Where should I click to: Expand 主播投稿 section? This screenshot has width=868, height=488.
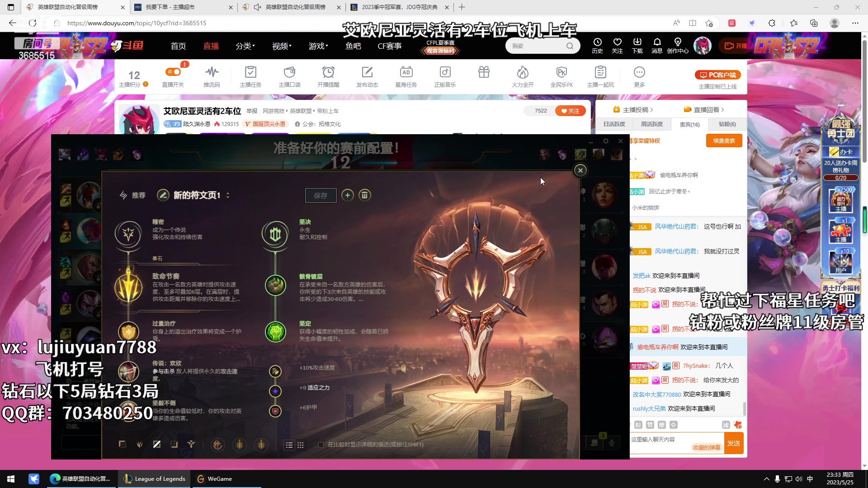click(x=633, y=110)
